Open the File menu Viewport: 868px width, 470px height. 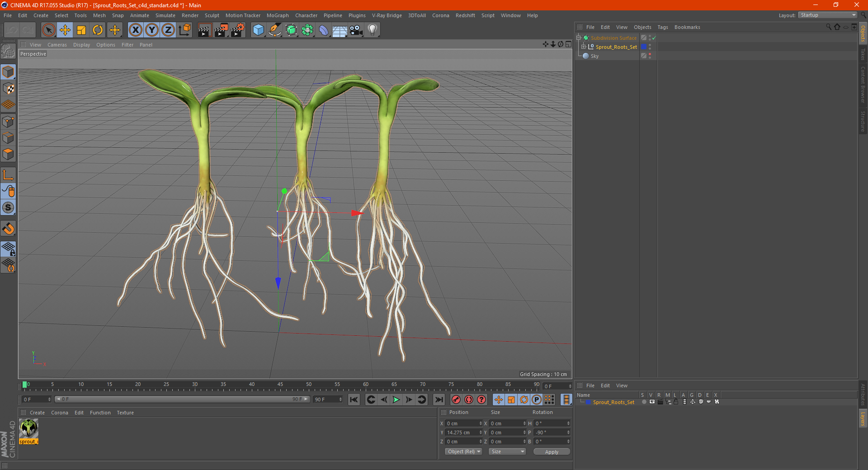(8, 15)
